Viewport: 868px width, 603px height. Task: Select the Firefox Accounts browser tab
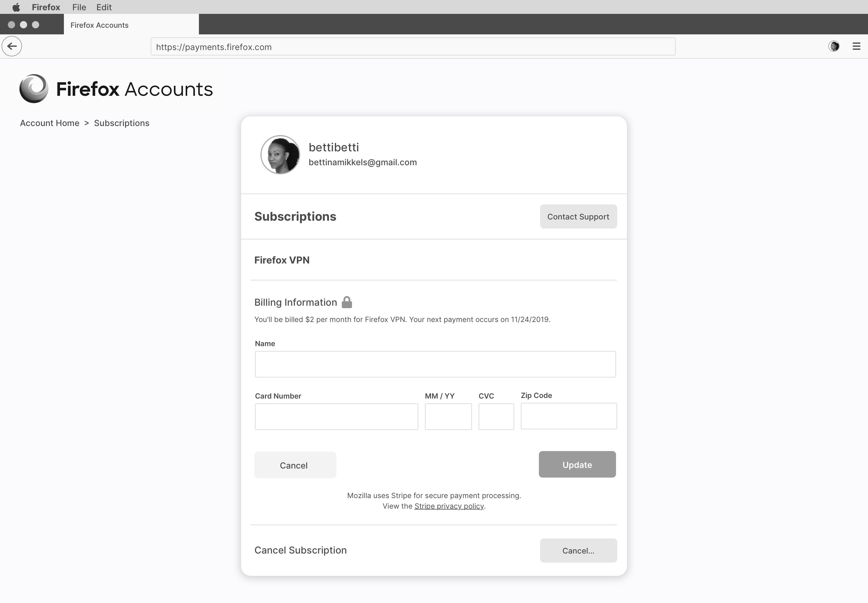click(131, 25)
